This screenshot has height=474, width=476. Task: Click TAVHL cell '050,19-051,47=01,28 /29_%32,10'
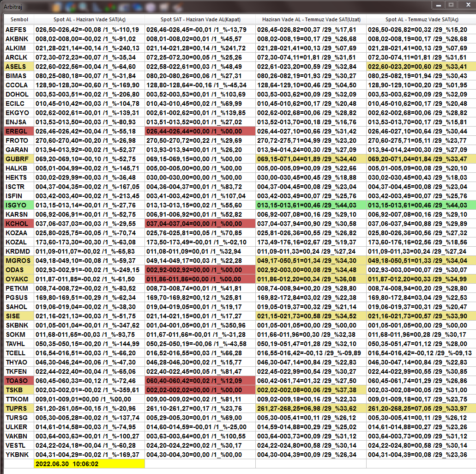coord(311,344)
